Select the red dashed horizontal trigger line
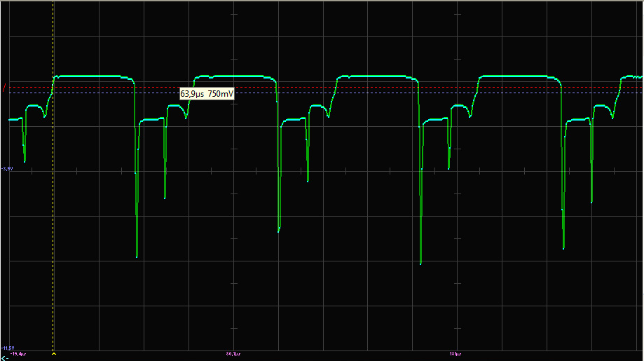The width and height of the screenshot is (644, 361). 350,88
